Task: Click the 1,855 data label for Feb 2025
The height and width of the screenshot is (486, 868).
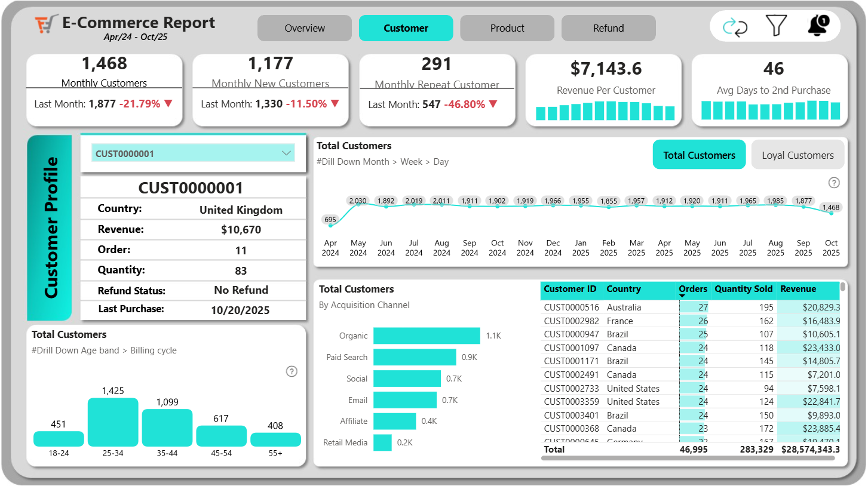Action: [609, 201]
